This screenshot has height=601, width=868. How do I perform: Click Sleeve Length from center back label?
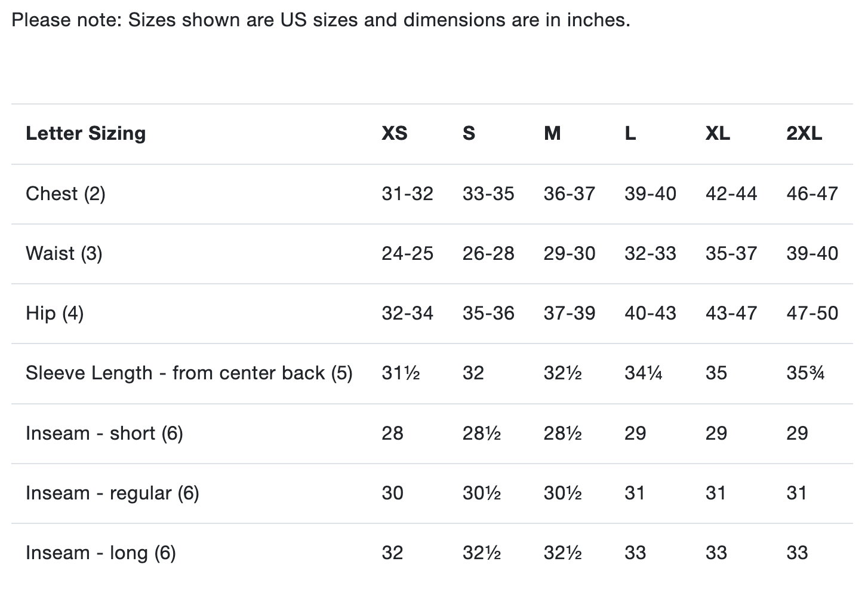click(x=189, y=373)
